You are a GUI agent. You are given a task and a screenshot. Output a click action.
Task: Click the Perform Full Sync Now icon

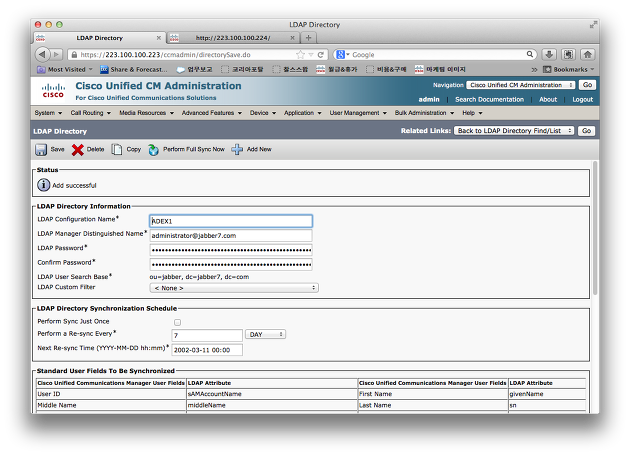[x=153, y=149]
